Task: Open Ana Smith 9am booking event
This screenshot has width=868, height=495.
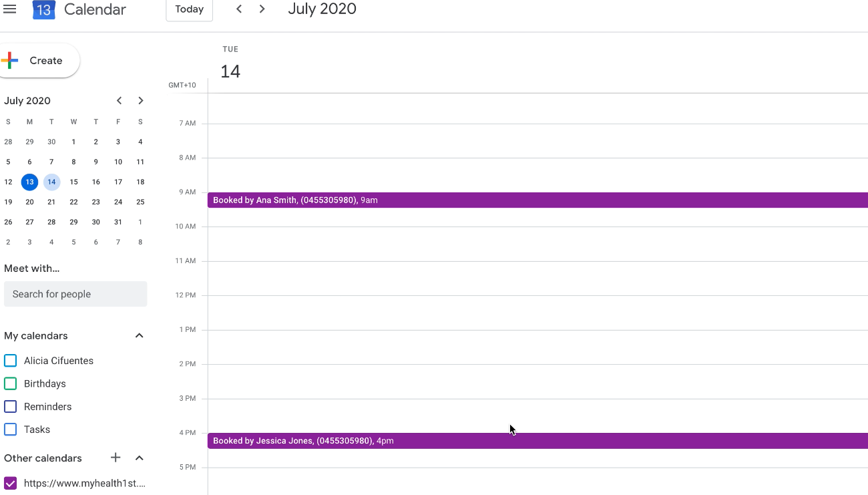Action: tap(467, 200)
